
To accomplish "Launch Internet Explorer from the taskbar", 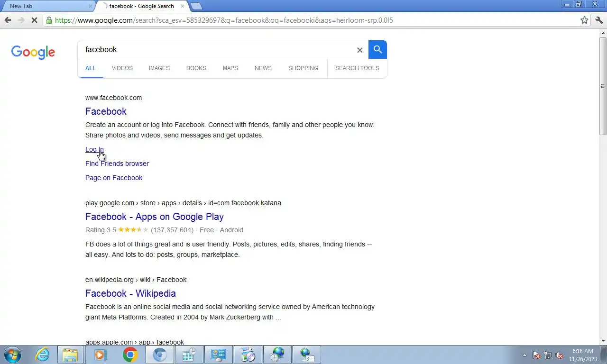I will pyautogui.click(x=43, y=355).
